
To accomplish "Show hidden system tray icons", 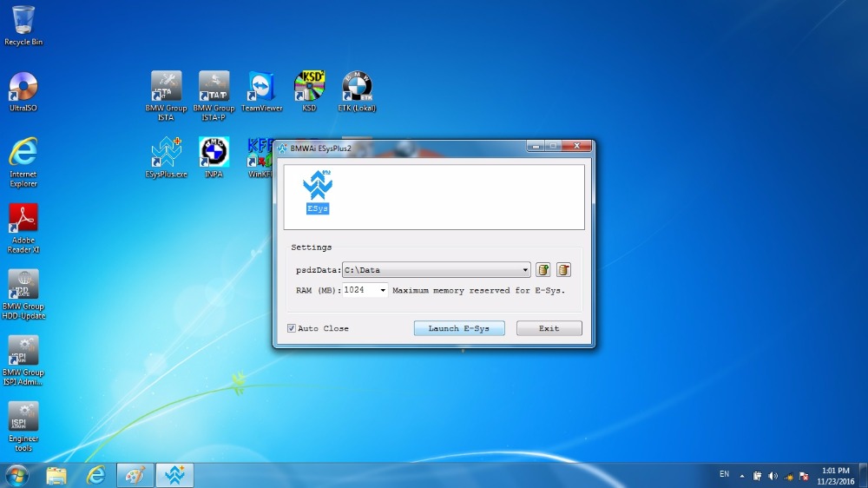I will pyautogui.click(x=741, y=476).
